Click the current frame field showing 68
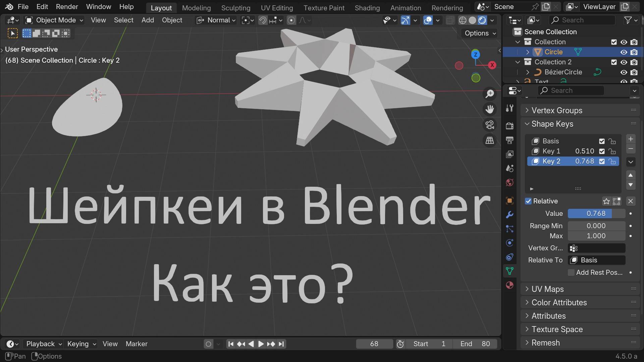 [x=374, y=344]
